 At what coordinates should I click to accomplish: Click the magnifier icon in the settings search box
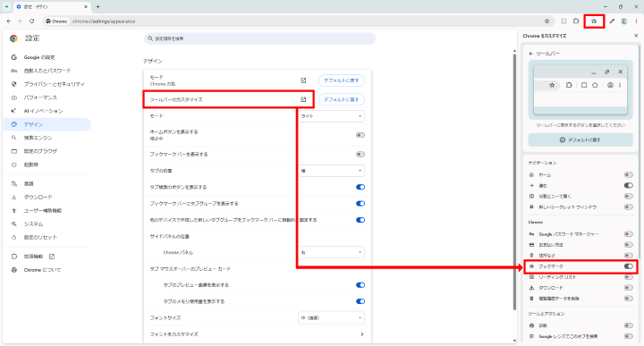tap(150, 38)
